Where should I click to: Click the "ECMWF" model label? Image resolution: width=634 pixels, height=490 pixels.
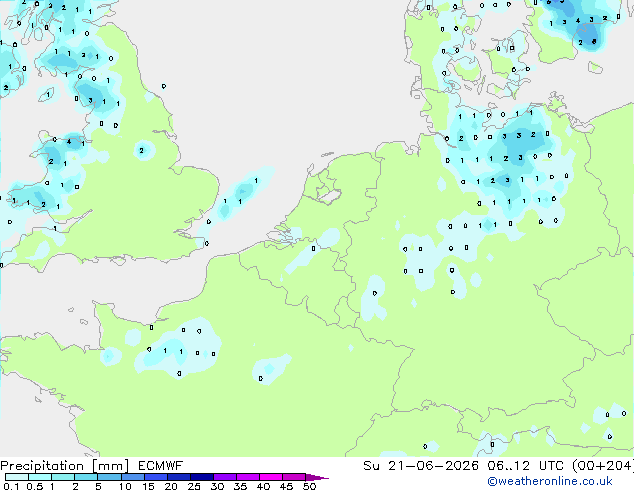[161, 466]
